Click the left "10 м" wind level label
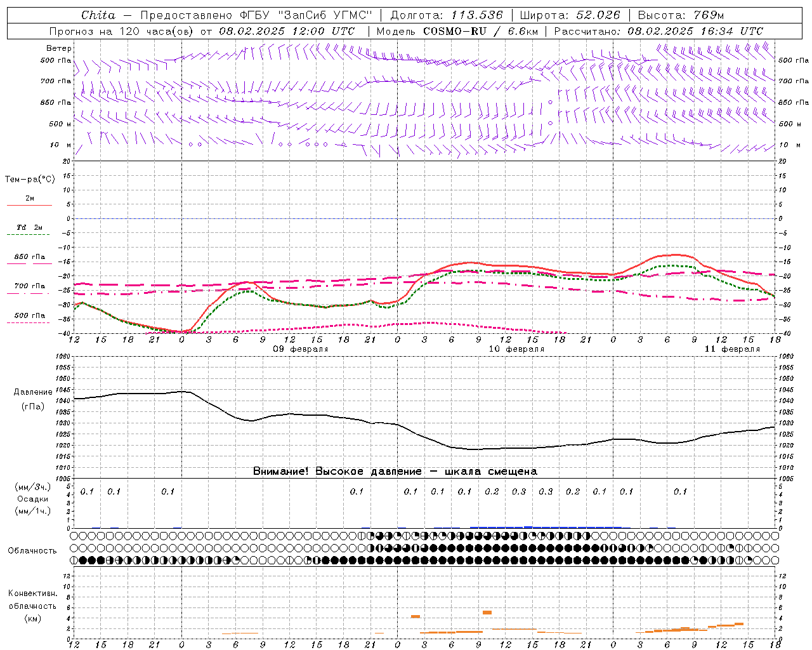Screen dimensions: 812x650 coord(60,145)
